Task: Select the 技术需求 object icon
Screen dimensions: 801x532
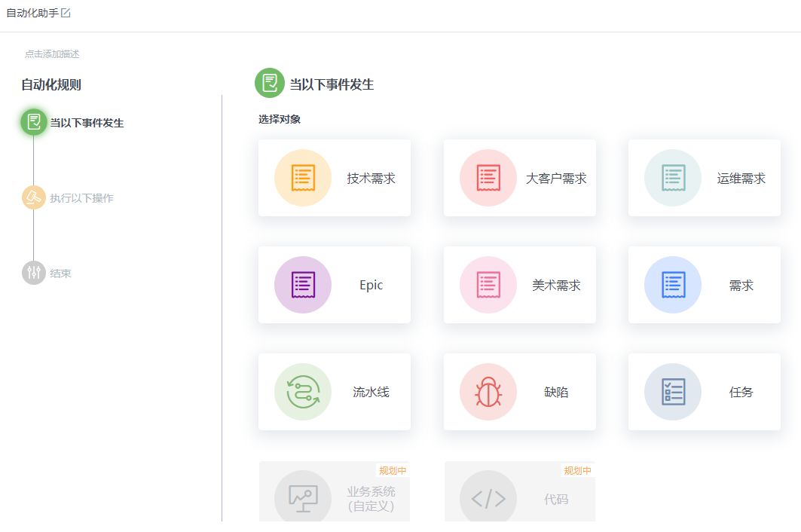Action: pos(303,178)
